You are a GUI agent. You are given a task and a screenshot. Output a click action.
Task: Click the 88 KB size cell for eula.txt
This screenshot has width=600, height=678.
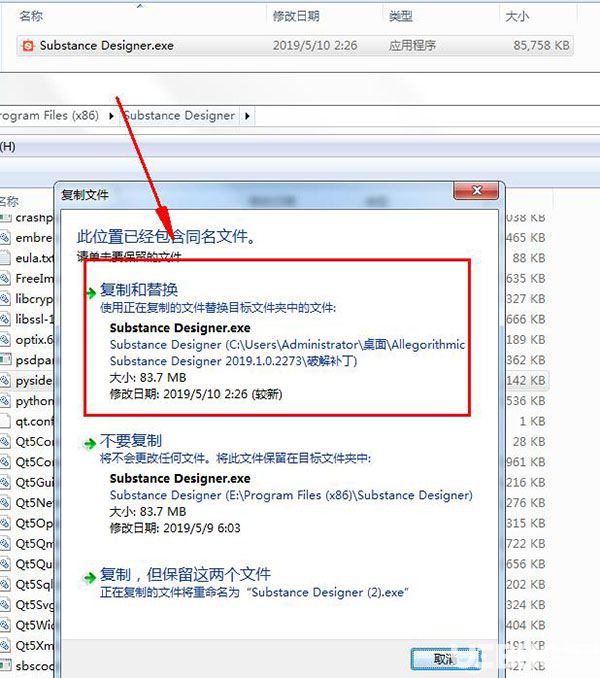click(x=529, y=258)
